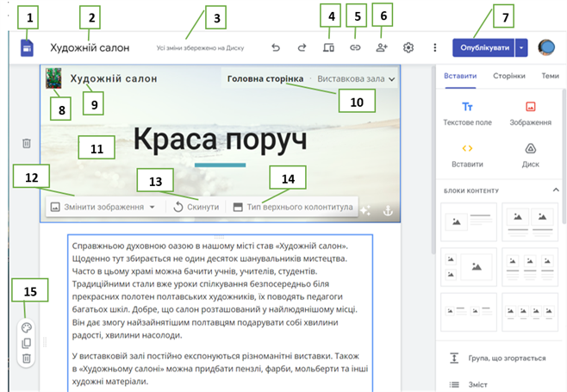Image resolution: width=567 pixels, height=392 pixels.
Task: Switch to the Сторінки tab
Action: (509, 76)
